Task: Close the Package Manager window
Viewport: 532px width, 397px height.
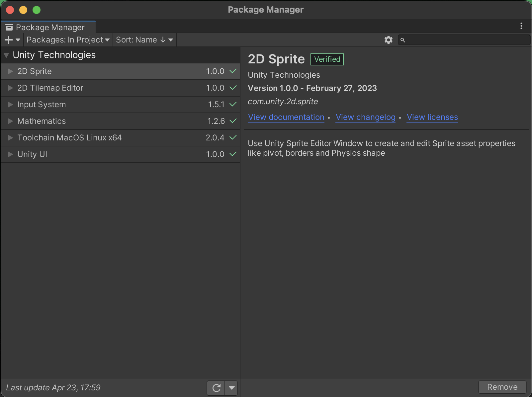Action: tap(10, 10)
